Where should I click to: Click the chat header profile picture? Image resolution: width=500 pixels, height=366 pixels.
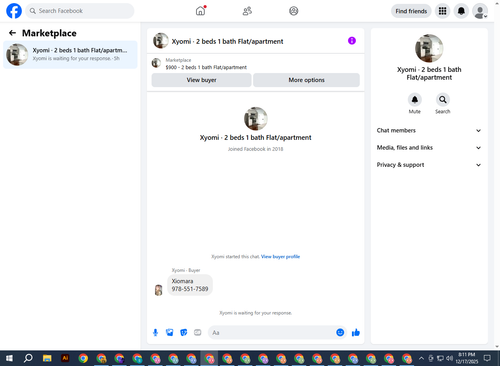click(161, 41)
